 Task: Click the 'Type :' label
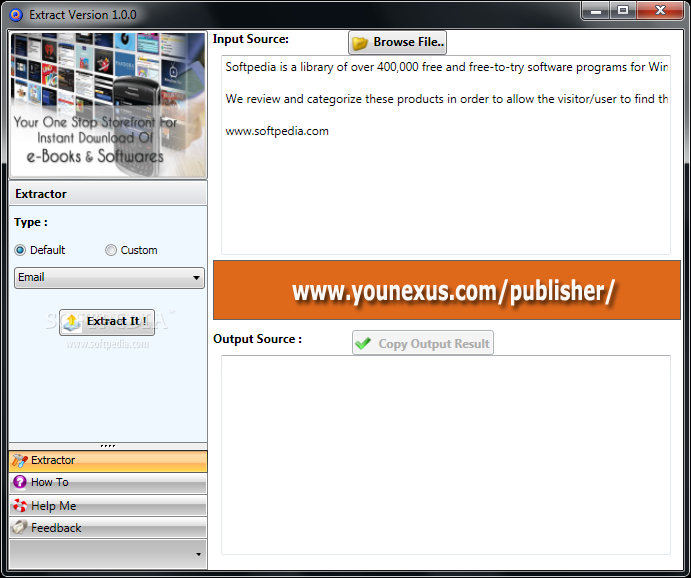point(30,222)
